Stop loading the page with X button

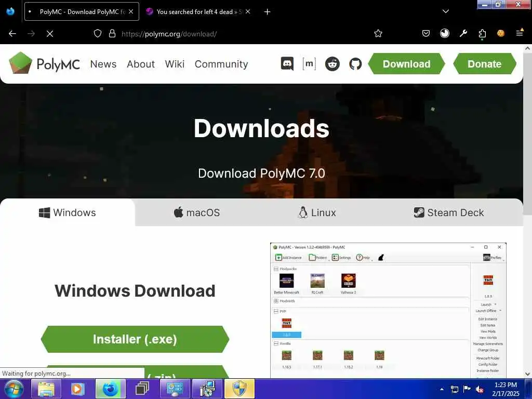(x=49, y=34)
